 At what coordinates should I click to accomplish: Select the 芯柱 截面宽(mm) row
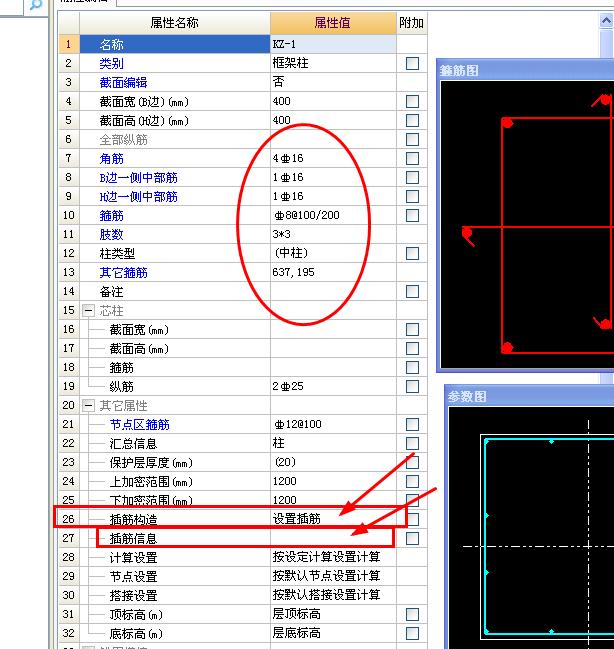(243, 329)
